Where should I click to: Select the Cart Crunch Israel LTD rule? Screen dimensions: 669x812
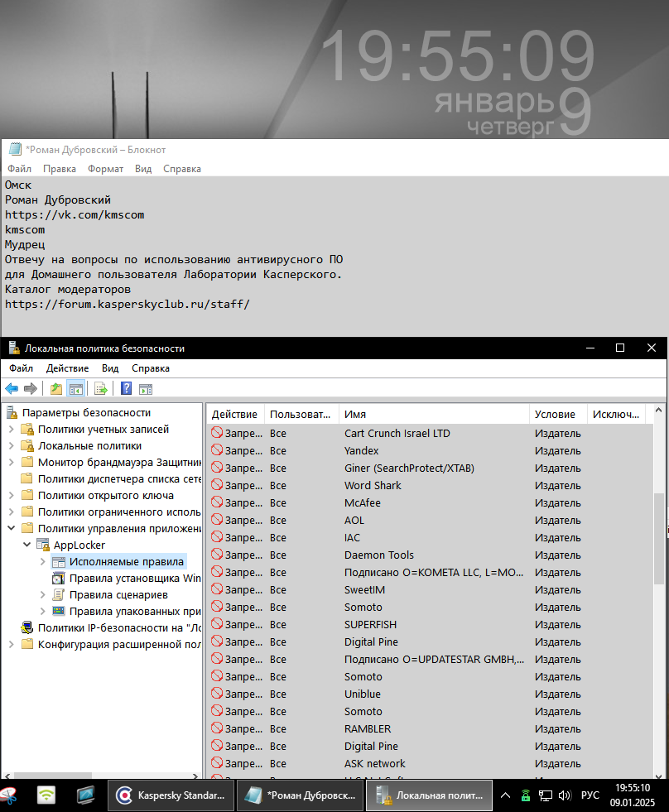coord(430,433)
